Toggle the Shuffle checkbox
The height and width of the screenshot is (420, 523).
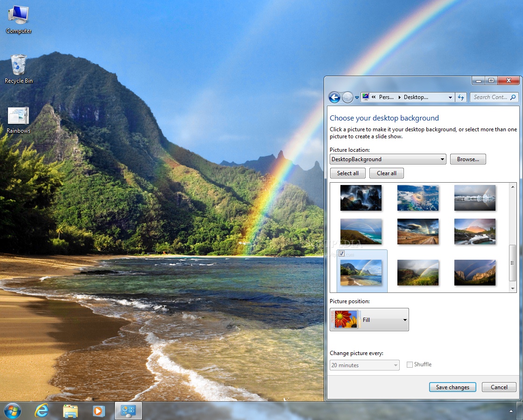410,364
